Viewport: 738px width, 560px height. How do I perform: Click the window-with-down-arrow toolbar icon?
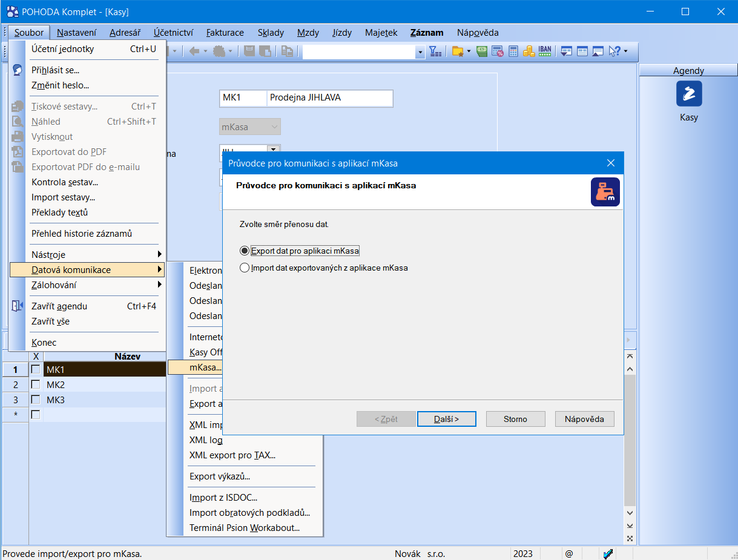(567, 51)
